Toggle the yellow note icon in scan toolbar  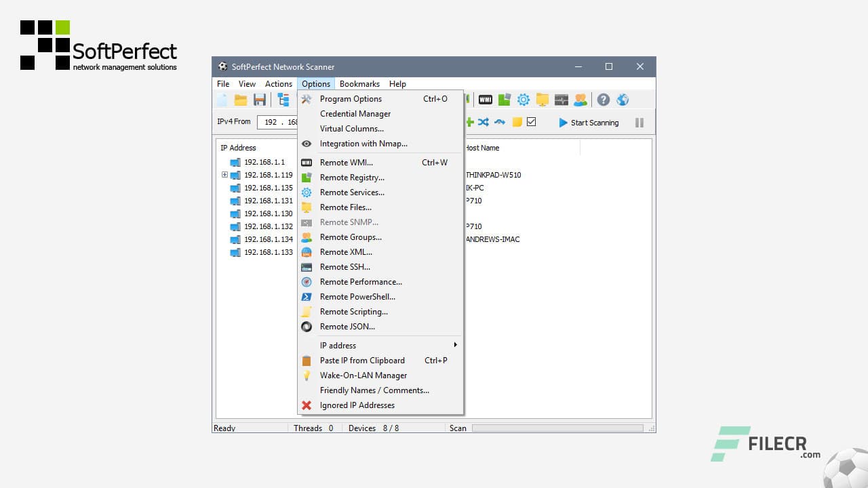point(517,122)
